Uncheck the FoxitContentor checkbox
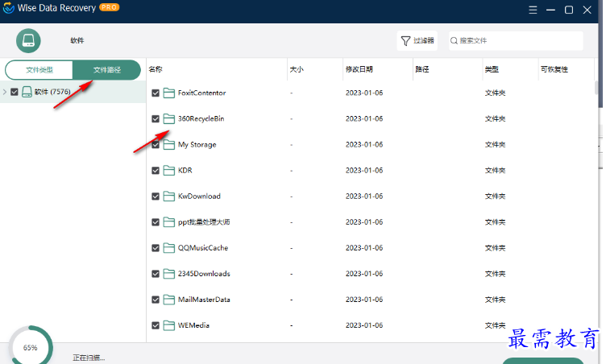The height and width of the screenshot is (364, 606). pos(156,93)
